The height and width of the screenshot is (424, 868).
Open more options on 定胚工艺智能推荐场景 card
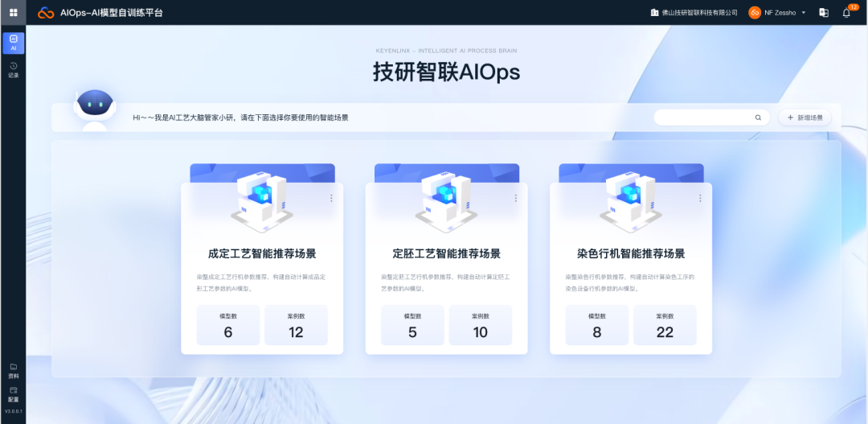(x=515, y=198)
